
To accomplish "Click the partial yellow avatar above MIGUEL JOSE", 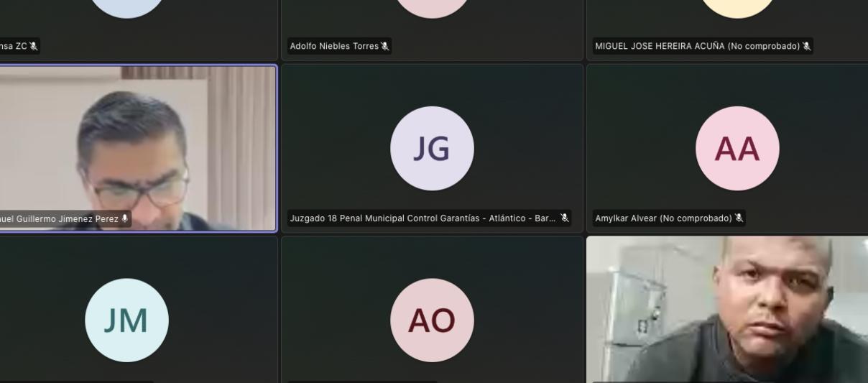I will (x=737, y=9).
